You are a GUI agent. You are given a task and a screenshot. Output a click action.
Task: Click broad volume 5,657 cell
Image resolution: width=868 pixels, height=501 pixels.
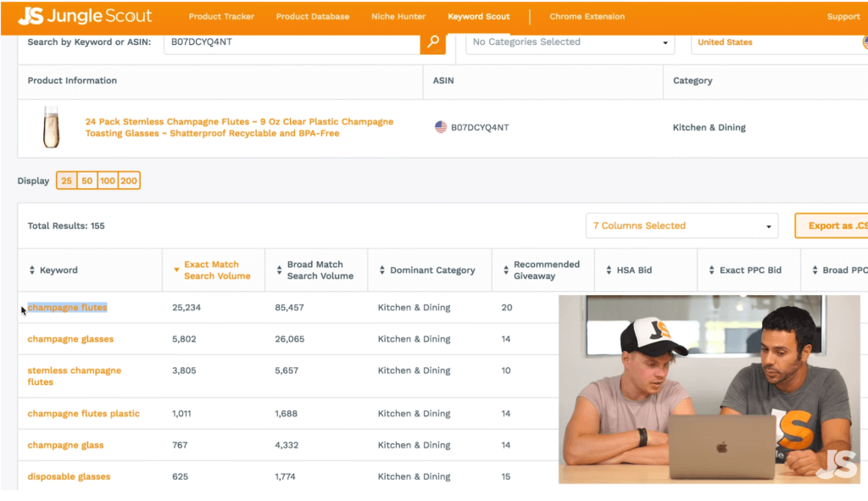click(x=287, y=370)
